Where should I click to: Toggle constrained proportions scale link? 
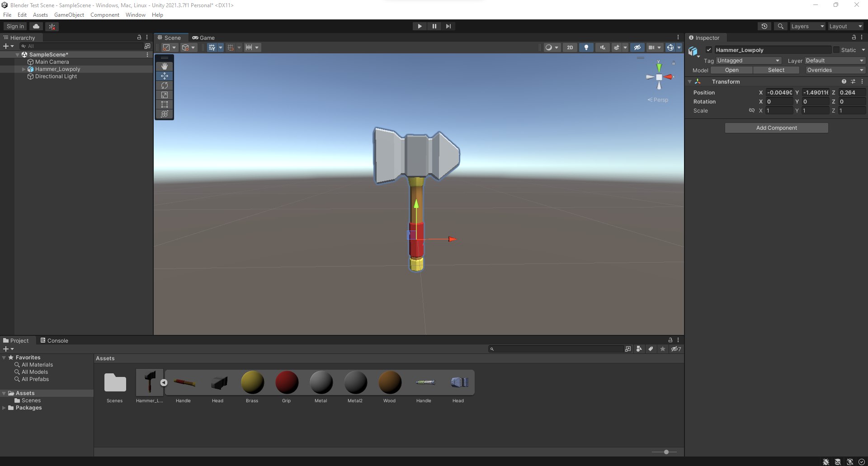click(751, 110)
